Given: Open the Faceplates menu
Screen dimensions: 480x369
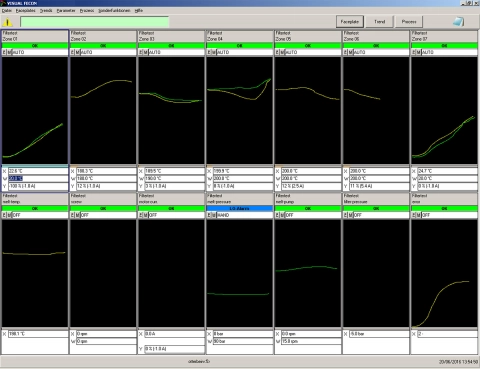Looking at the screenshot, I should (x=25, y=11).
